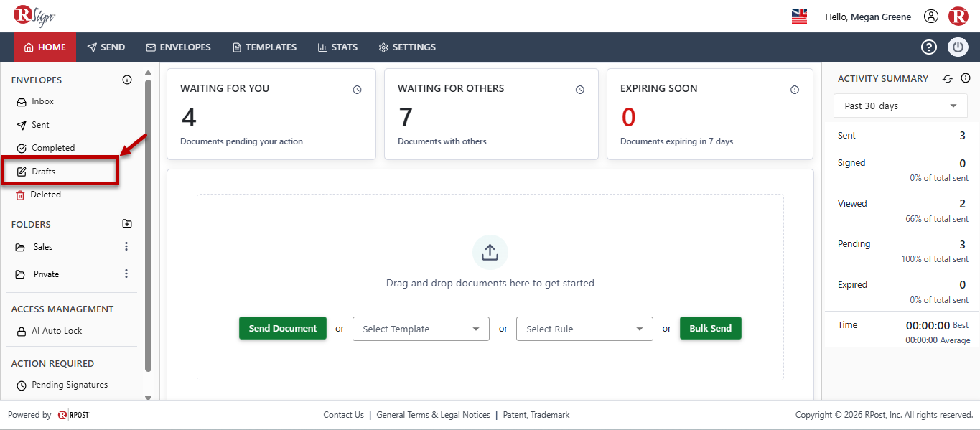Click the sidebar vertical scrollbar thumb
This screenshot has width=980, height=430.
coord(148,225)
